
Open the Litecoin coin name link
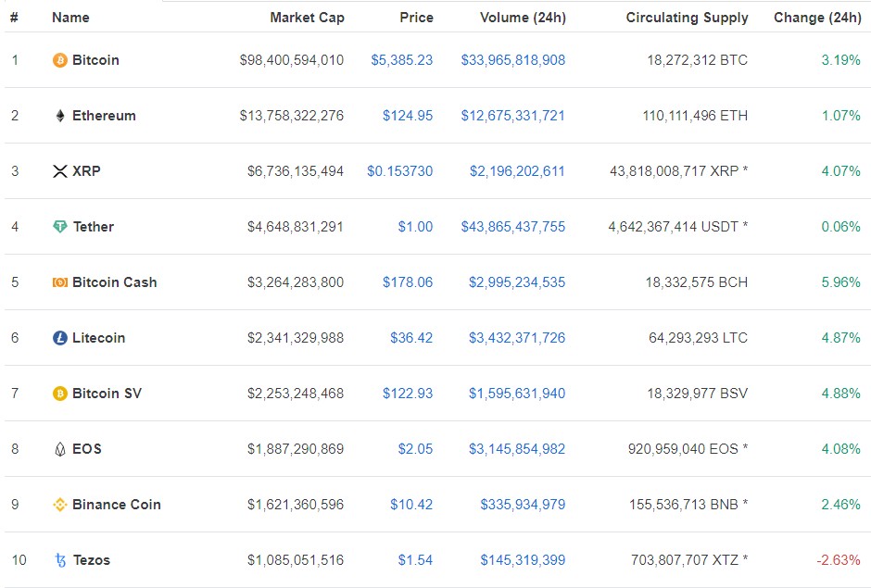tap(99, 338)
